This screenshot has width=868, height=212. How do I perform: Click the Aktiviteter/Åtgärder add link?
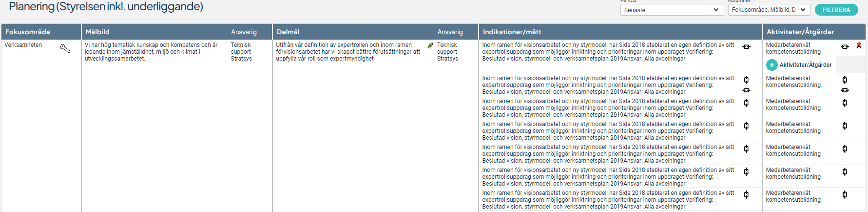click(x=805, y=65)
